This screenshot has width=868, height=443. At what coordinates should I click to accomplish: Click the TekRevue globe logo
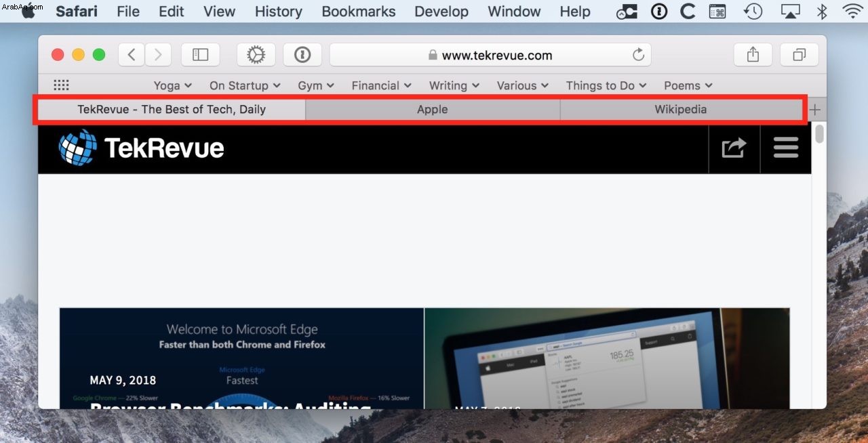click(x=78, y=148)
